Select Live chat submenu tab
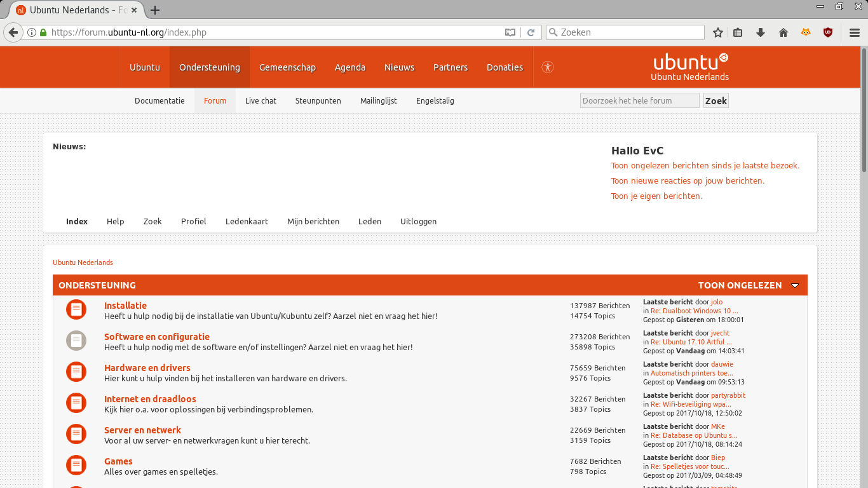Image resolution: width=868 pixels, height=488 pixels. (261, 100)
